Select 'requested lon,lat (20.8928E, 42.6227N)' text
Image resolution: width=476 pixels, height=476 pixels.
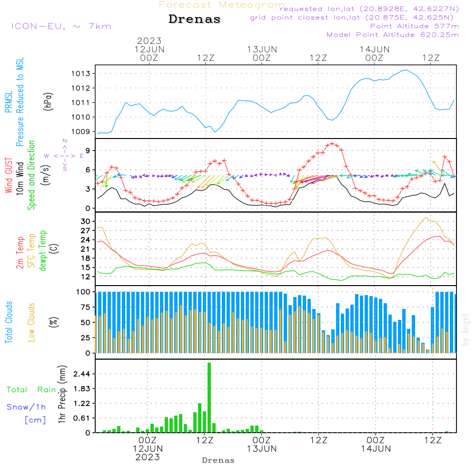tap(369, 9)
